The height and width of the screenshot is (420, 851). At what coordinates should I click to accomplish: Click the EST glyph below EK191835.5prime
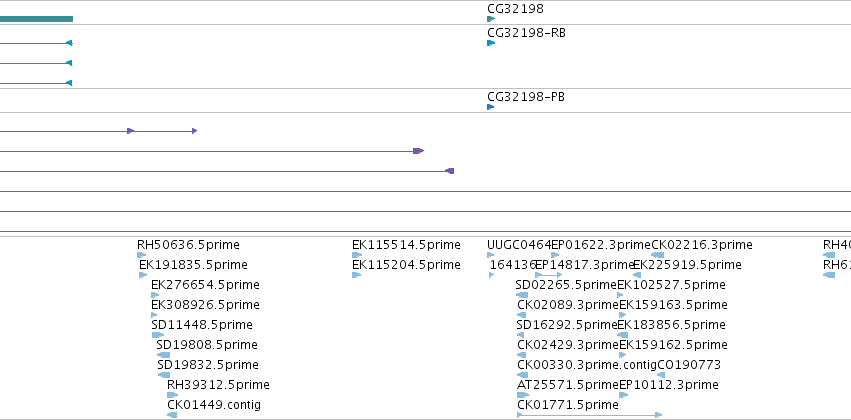click(143, 275)
